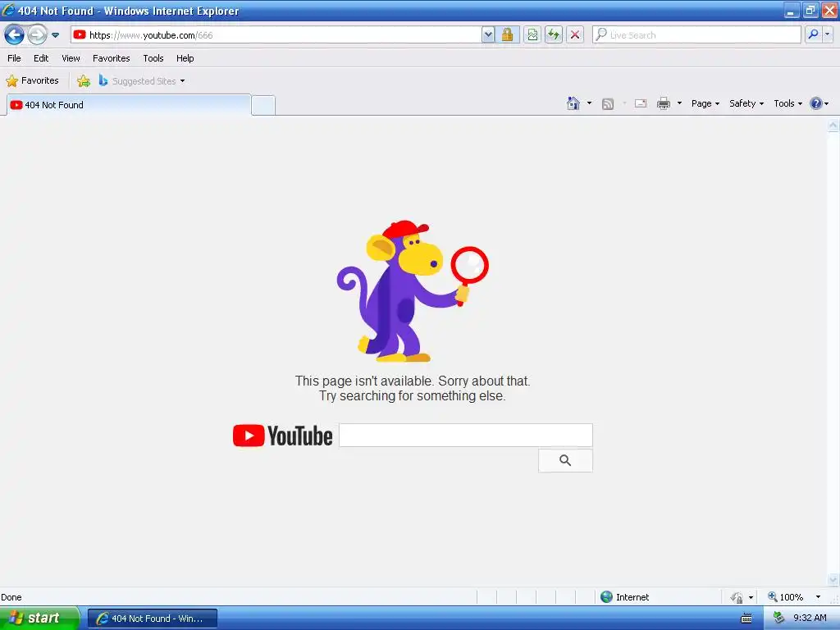Viewport: 840px width, 630px height.
Task: Click the red Stop loading icon
Action: 575,34
